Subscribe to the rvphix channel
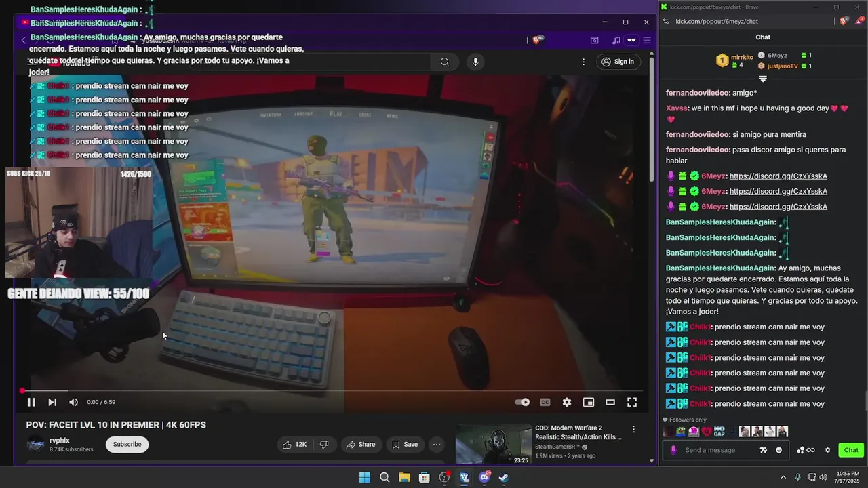The image size is (868, 488). coord(127,444)
